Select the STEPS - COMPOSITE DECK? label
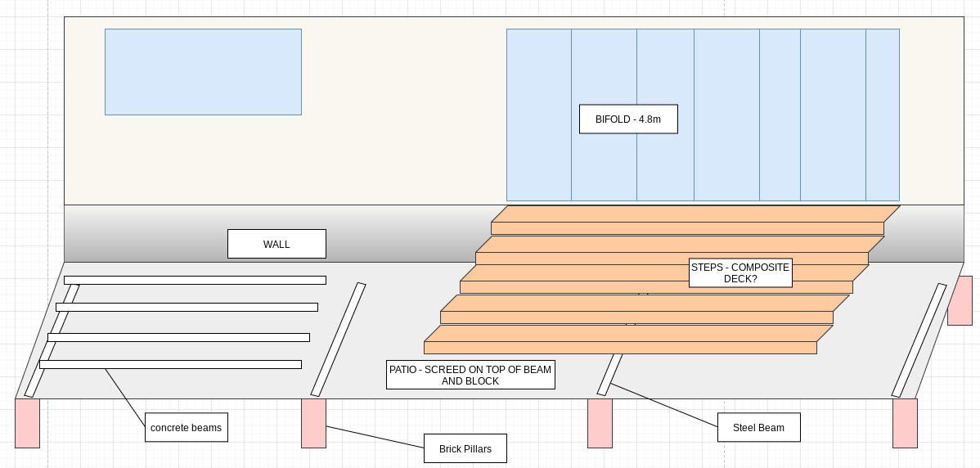The width and height of the screenshot is (980, 468). point(740,273)
